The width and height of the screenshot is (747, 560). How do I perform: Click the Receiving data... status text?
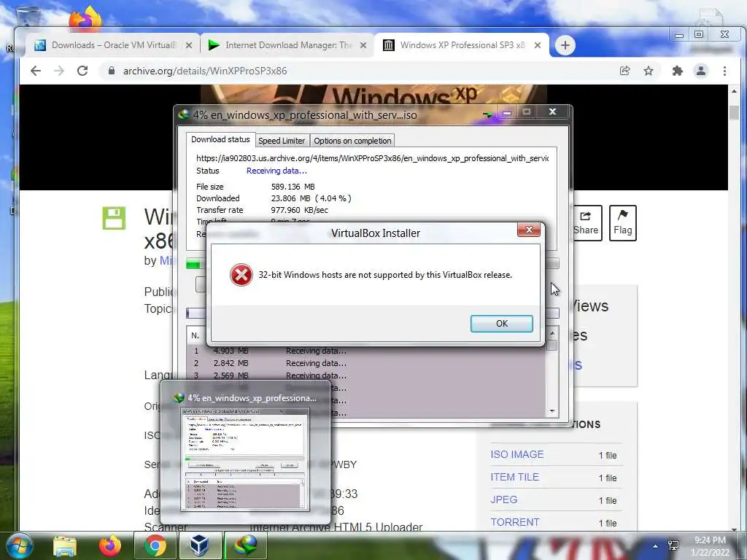[276, 171]
